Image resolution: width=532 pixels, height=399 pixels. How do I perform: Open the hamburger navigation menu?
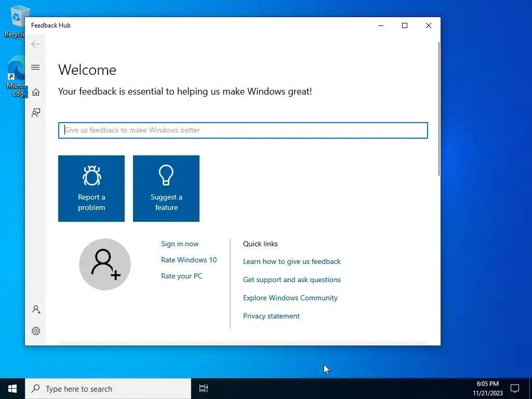pos(35,67)
